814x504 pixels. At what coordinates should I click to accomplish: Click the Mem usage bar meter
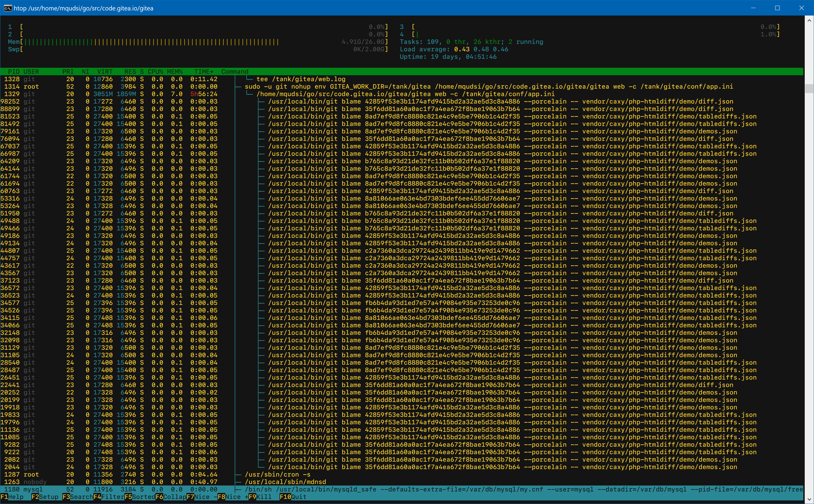tap(198, 42)
